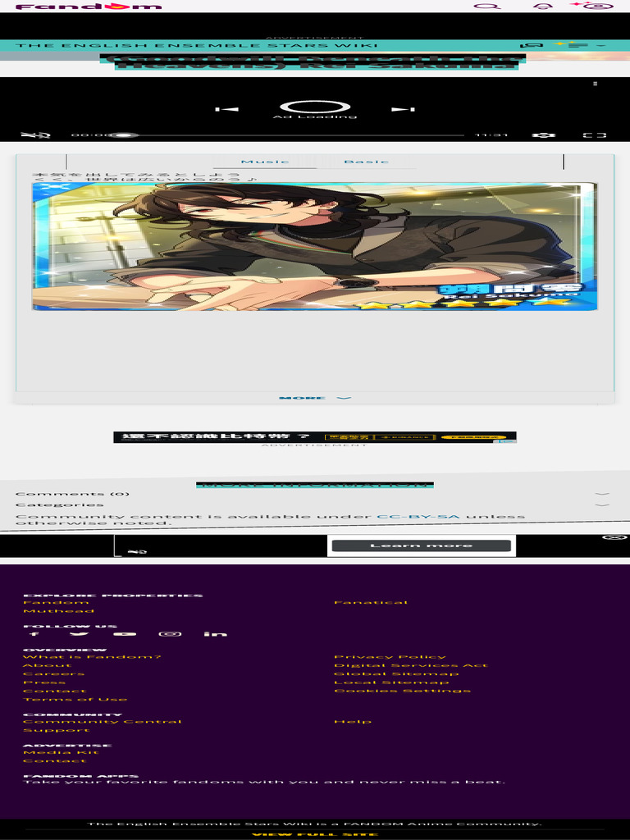The image size is (630, 840).
Task: Open the search magnifier icon
Action: click(487, 7)
